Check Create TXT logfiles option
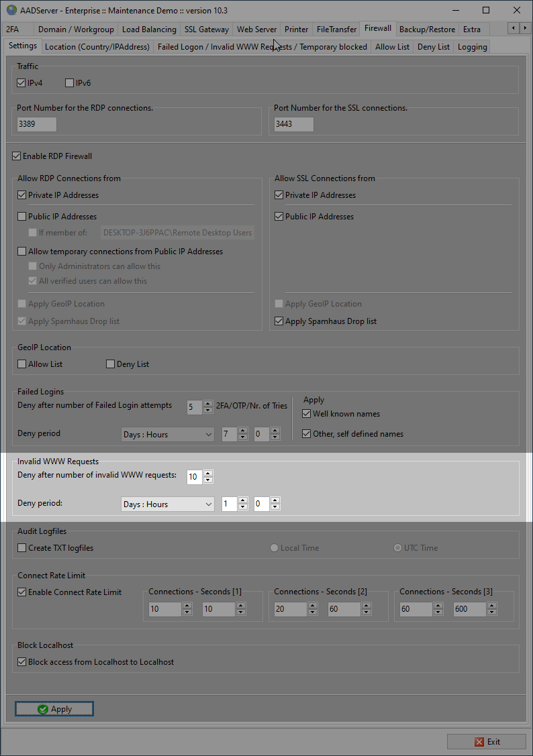Image resolution: width=533 pixels, height=756 pixels. [22, 548]
